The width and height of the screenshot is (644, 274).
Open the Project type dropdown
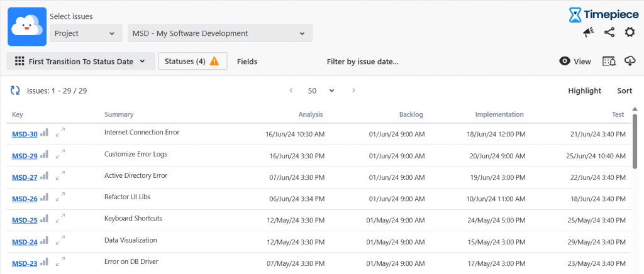[x=86, y=33]
